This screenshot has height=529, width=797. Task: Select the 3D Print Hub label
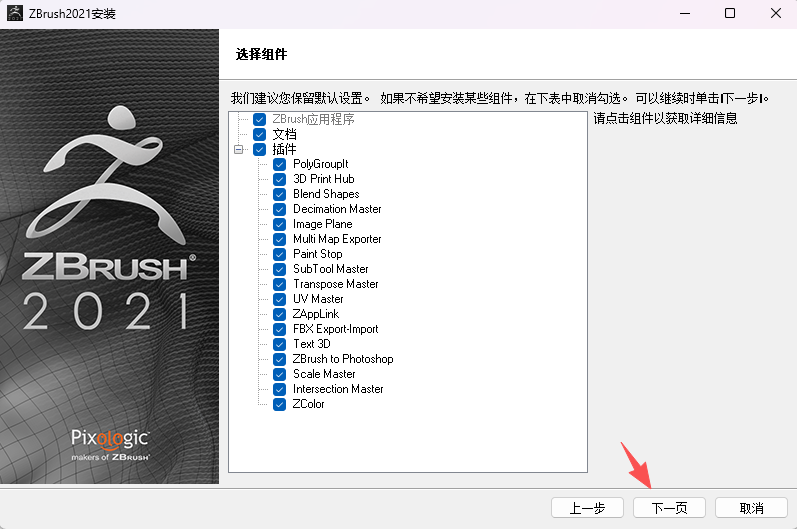[324, 179]
